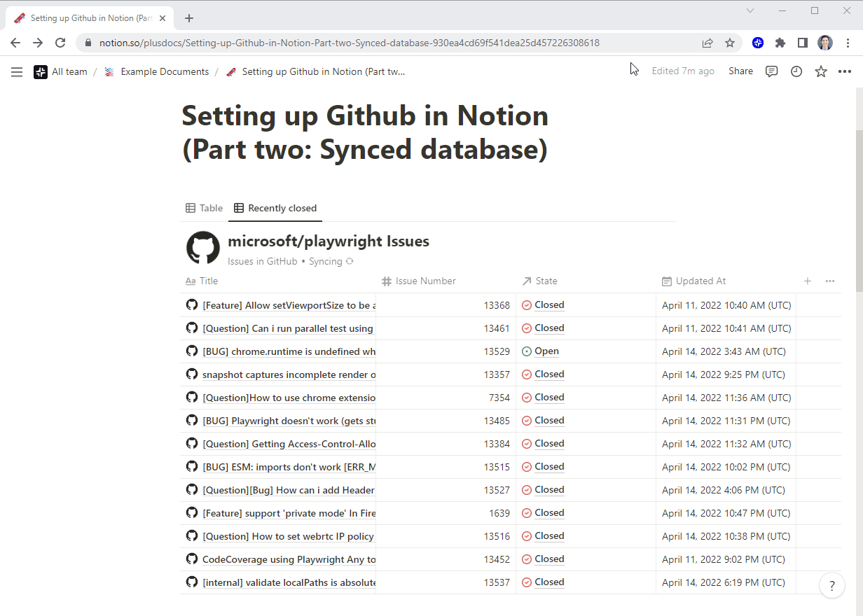Click the syncing refresh icon

click(350, 261)
